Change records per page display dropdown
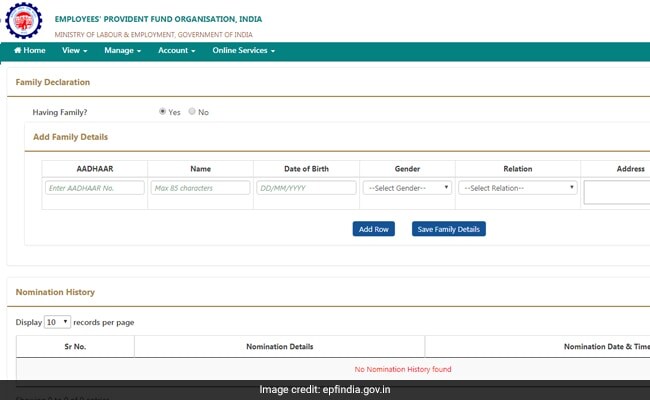This screenshot has width=650, height=400. [58, 322]
